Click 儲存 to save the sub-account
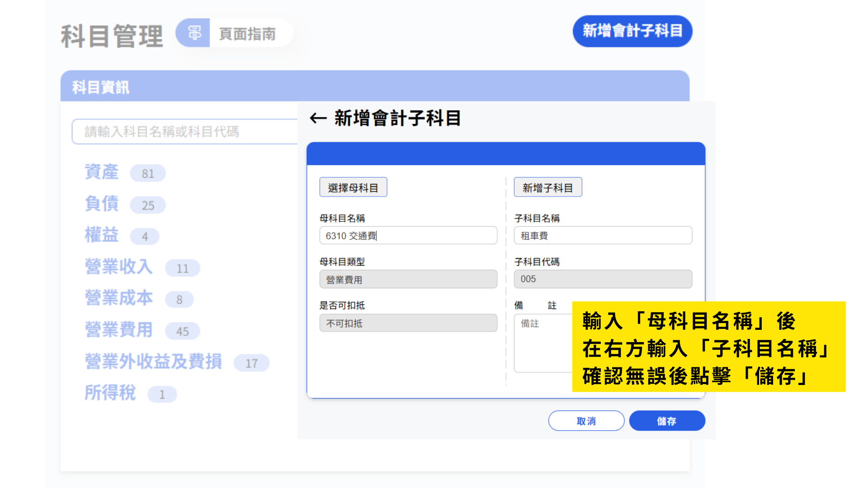 [x=666, y=421]
